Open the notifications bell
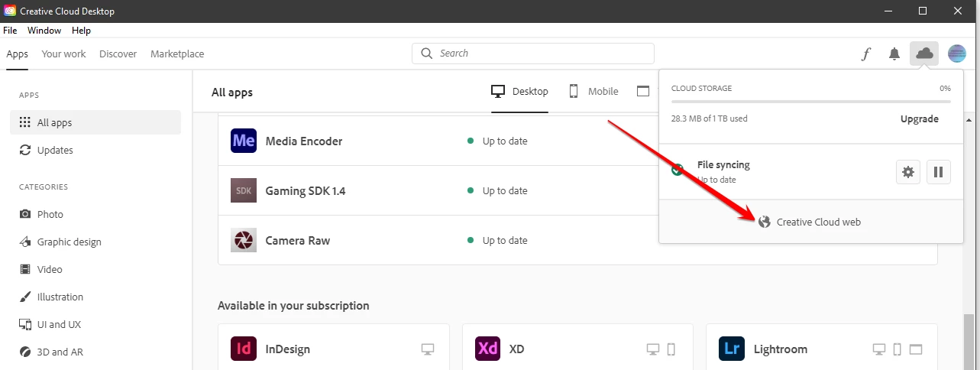Image resolution: width=980 pixels, height=370 pixels. (894, 54)
